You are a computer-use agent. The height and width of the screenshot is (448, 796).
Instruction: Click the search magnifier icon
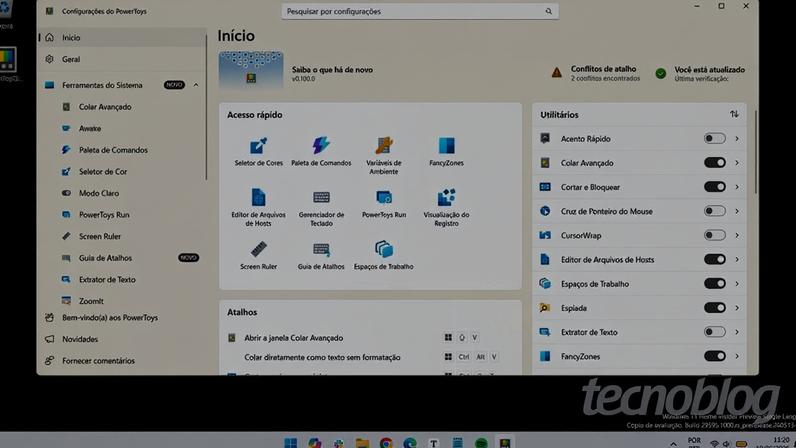point(548,11)
